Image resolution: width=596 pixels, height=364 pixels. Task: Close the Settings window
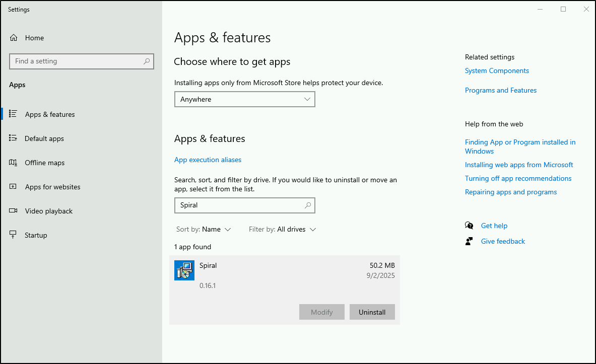pyautogui.click(x=586, y=9)
